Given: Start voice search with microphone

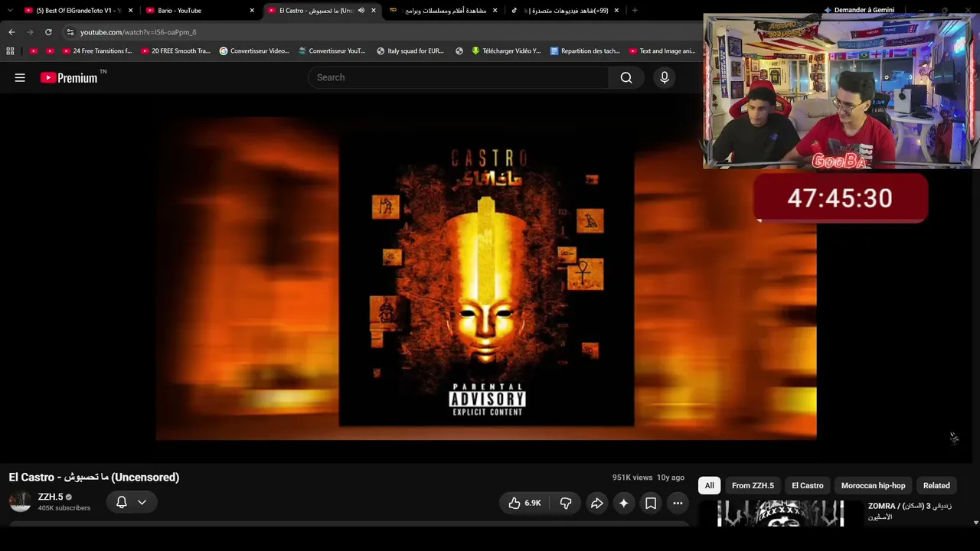Looking at the screenshot, I should pos(665,77).
